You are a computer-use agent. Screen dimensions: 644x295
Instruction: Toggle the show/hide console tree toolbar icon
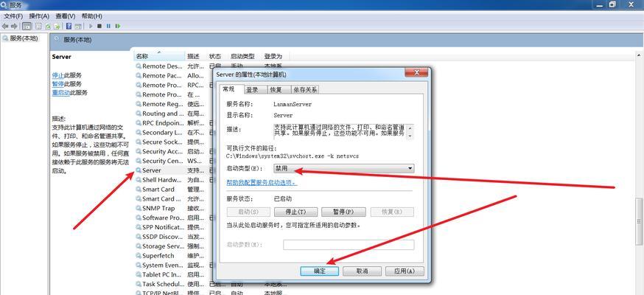pyautogui.click(x=27, y=26)
